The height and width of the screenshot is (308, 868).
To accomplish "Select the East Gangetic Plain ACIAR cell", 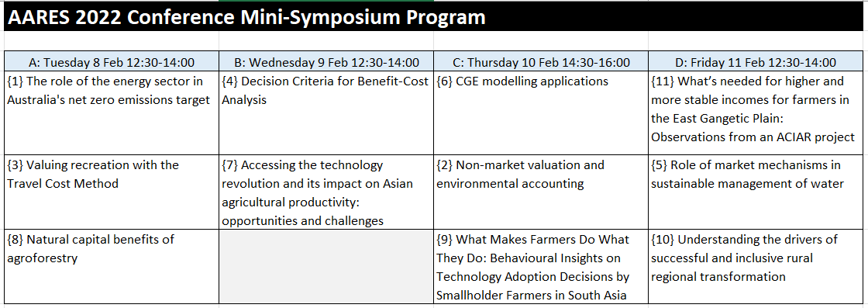I will point(756,113).
